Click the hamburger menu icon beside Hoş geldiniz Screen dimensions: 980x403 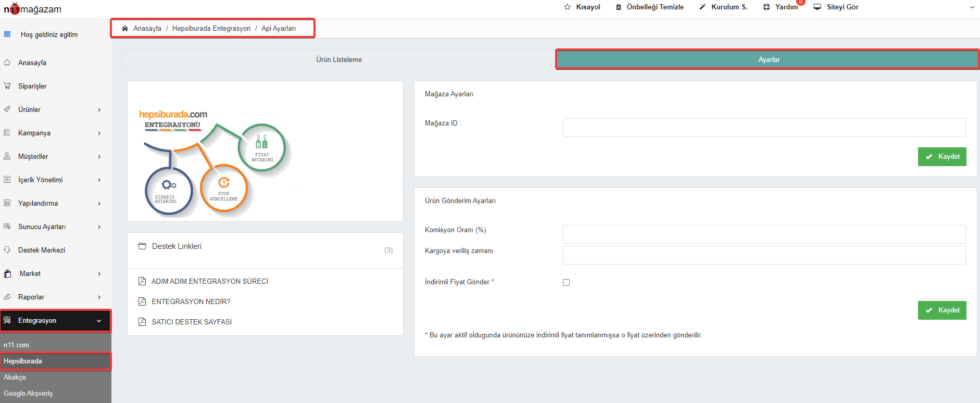[x=7, y=34]
